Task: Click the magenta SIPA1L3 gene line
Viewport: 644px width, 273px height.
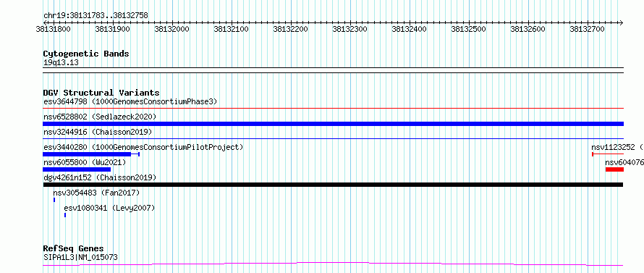Action: tap(333, 264)
